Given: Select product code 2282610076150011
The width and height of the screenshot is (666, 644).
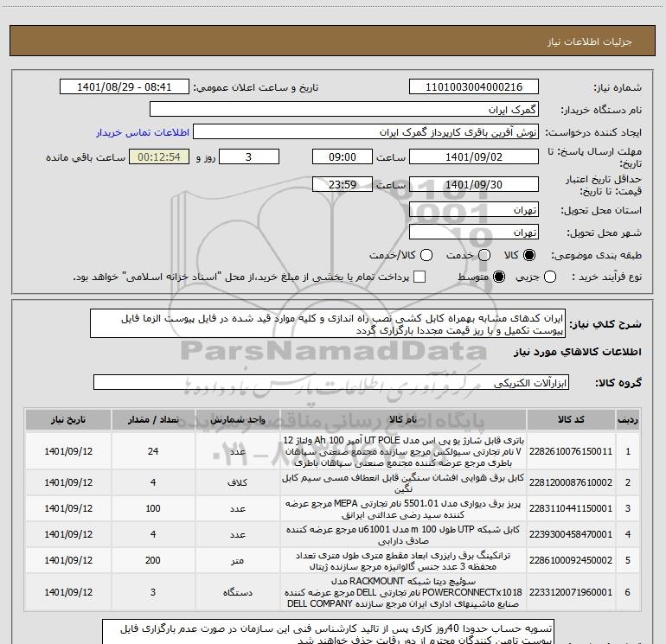Looking at the screenshot, I should (x=571, y=451).
